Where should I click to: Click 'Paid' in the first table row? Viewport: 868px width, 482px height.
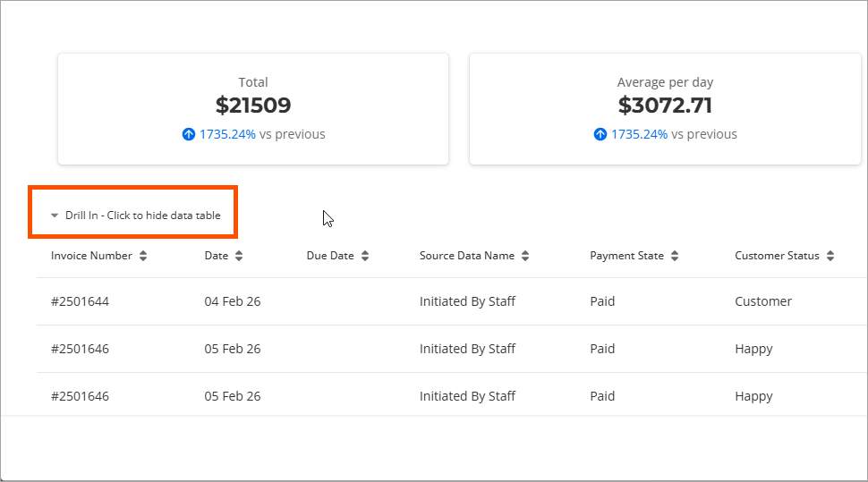602,301
